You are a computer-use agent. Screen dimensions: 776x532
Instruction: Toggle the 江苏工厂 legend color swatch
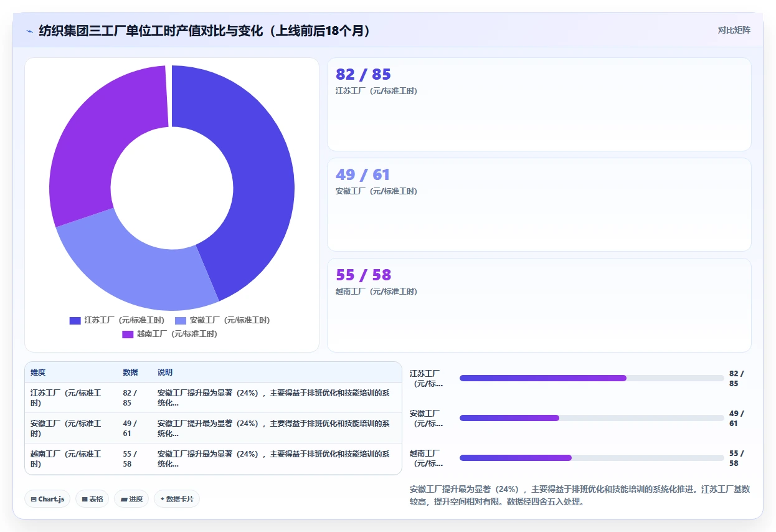[75, 321]
